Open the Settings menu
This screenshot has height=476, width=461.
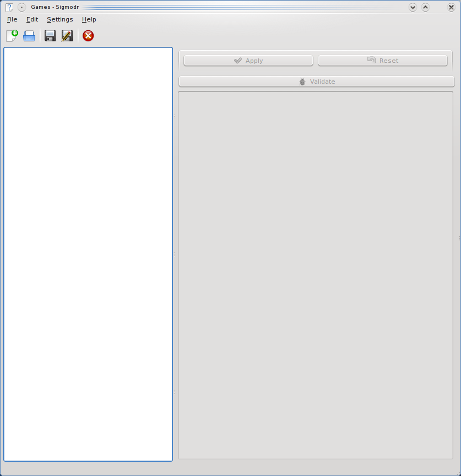(x=60, y=19)
